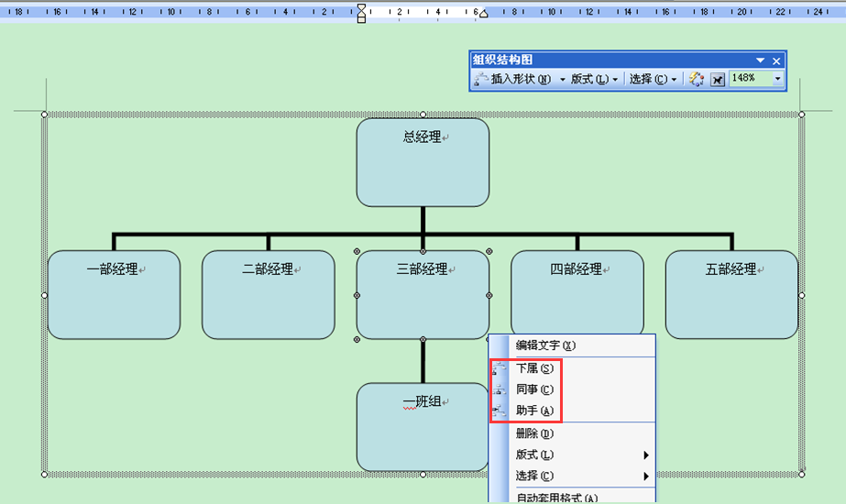Screen dimensions: 846x504
Task: Click the Assistant (助手) icon in context menu
Action: [x=500, y=411]
